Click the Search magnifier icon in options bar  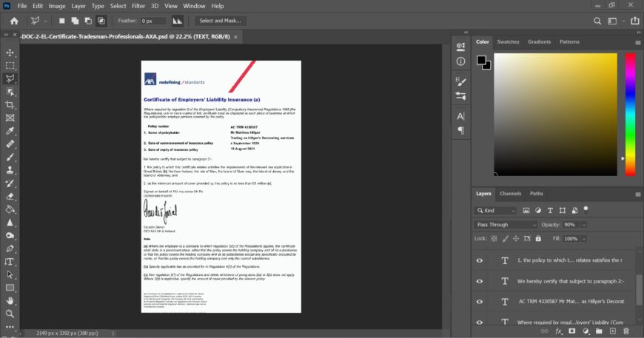(597, 21)
